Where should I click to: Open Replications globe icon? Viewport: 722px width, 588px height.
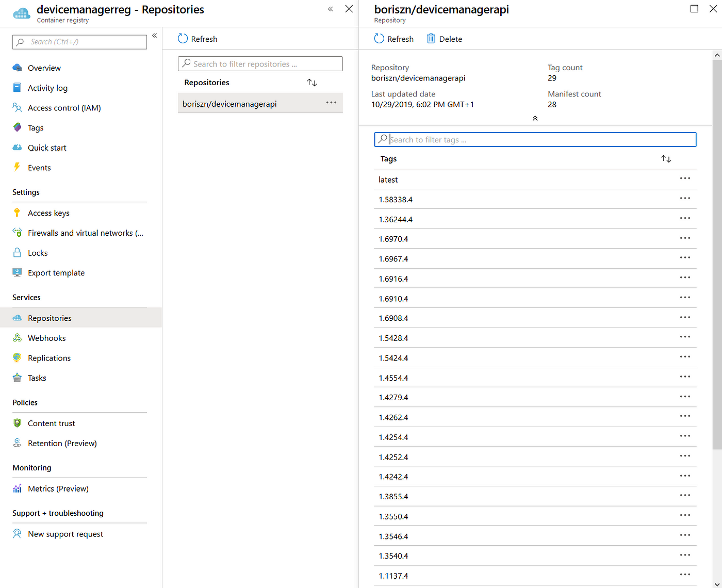pos(17,357)
